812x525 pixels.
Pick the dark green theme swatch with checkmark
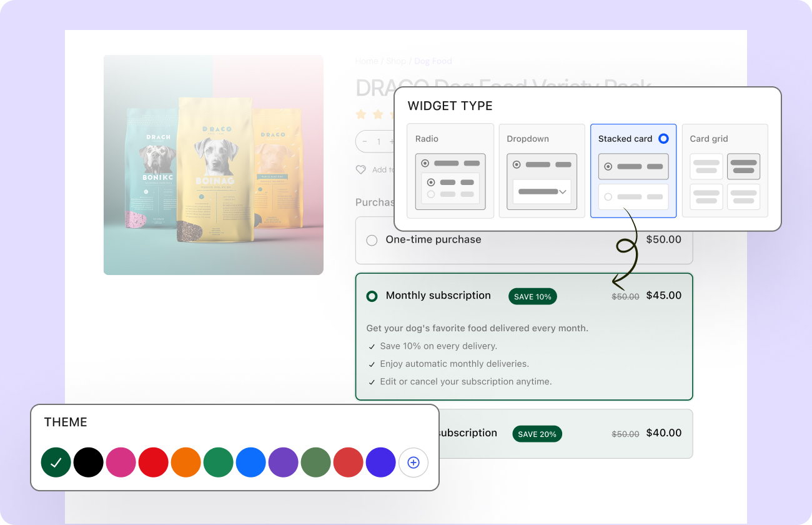pyautogui.click(x=56, y=462)
